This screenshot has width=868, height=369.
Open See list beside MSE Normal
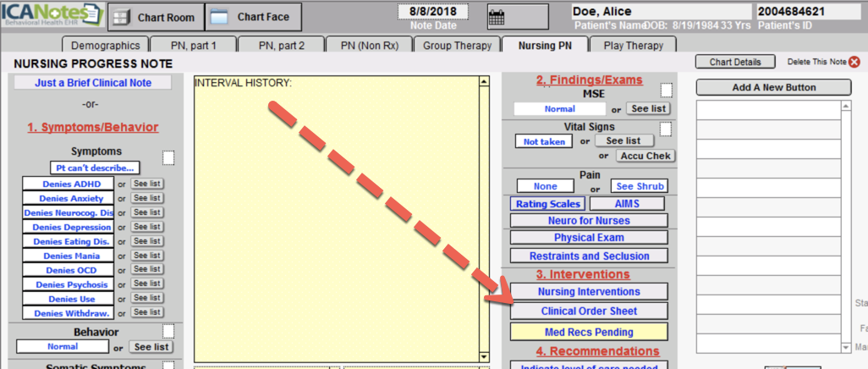(x=648, y=108)
